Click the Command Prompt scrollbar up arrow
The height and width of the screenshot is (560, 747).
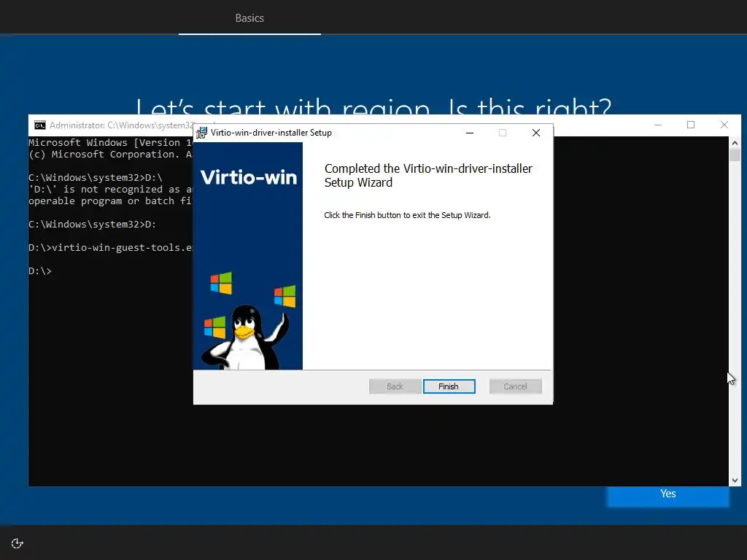point(735,143)
